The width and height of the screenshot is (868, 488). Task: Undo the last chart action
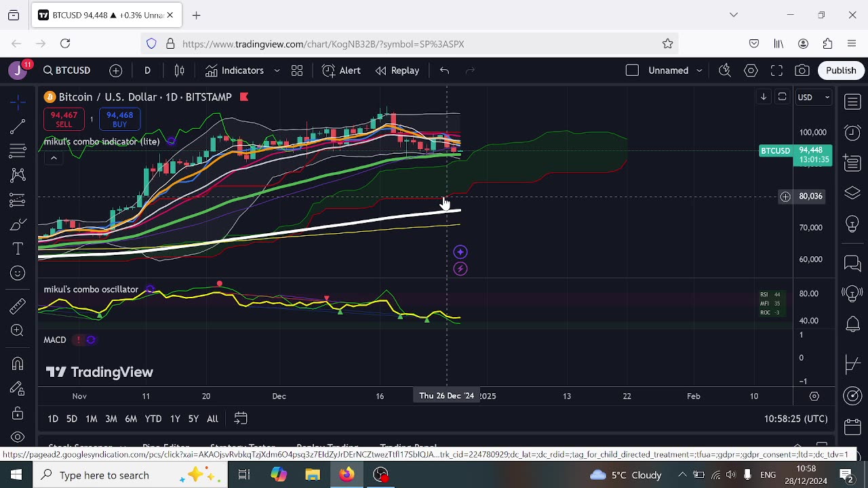444,70
